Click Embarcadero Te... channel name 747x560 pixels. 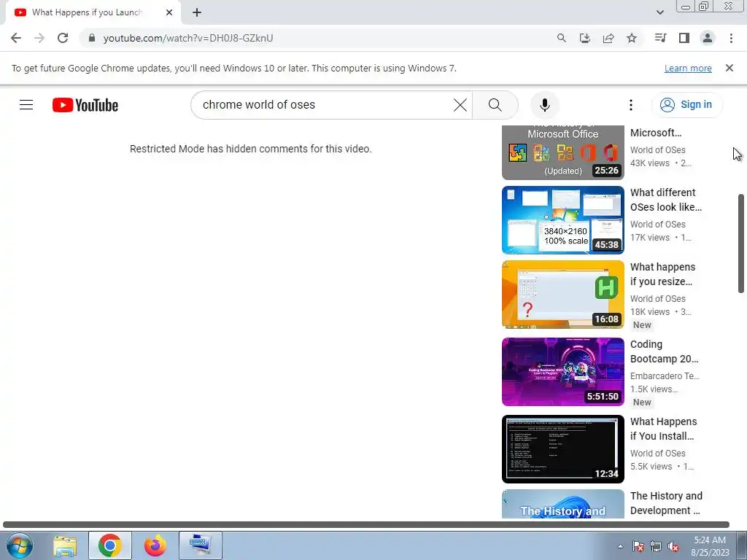point(665,376)
